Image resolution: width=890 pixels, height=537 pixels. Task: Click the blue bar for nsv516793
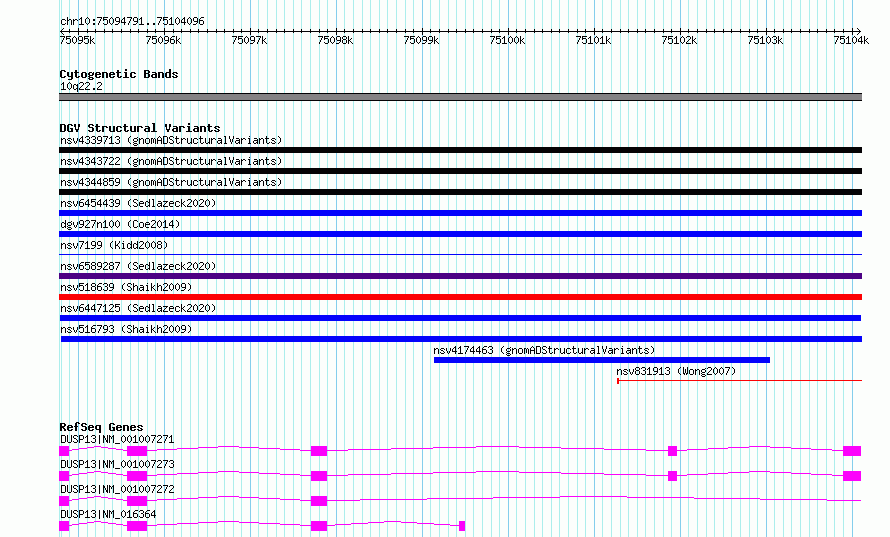(461, 339)
